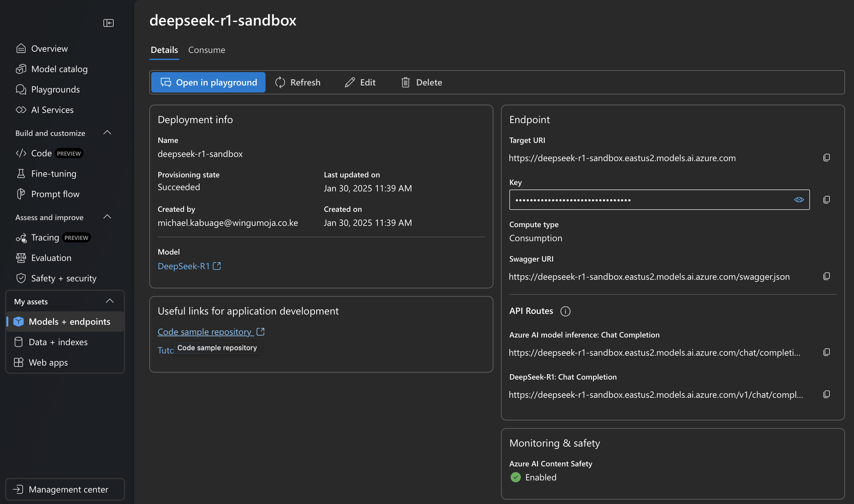Open the Tutorial link under useful links
This screenshot has height=504, width=854.
click(x=165, y=350)
